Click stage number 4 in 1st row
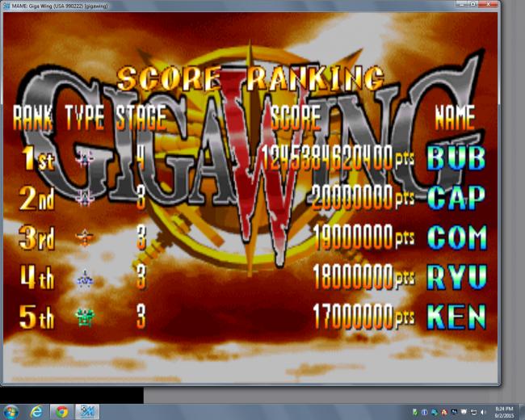525x420 pixels. pos(141,158)
